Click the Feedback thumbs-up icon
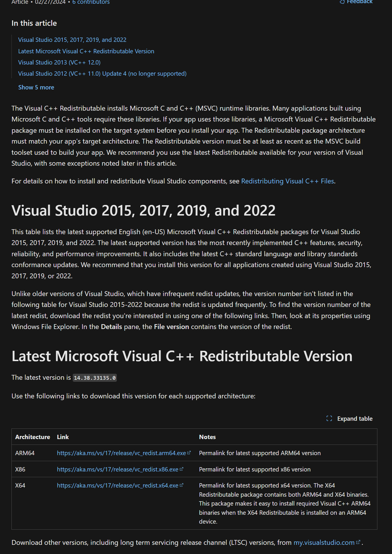The image size is (392, 554). [x=342, y=2]
